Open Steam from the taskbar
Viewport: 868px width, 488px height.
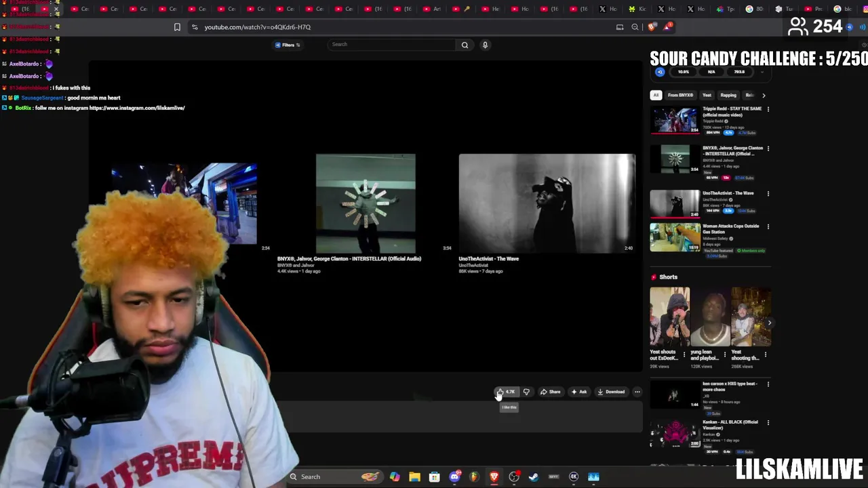(534, 477)
